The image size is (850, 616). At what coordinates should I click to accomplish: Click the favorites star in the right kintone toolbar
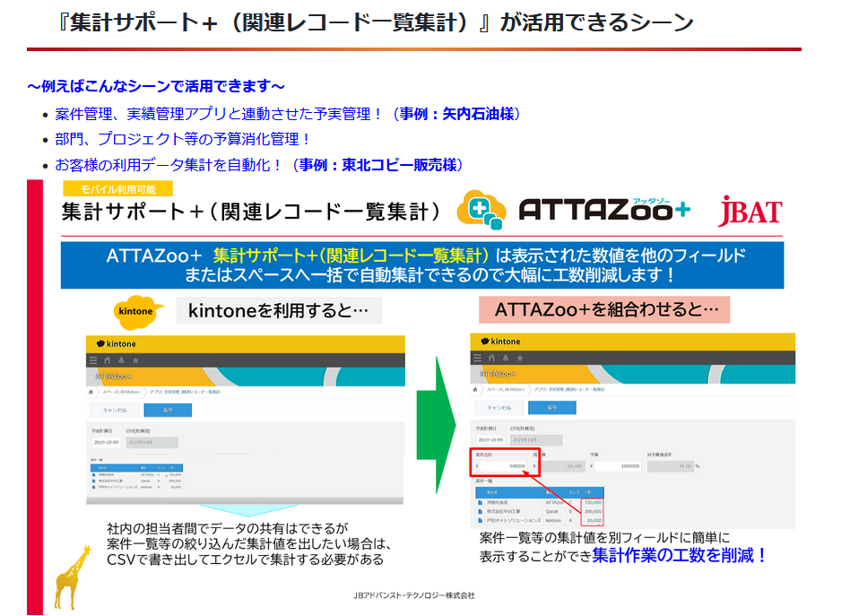(520, 358)
